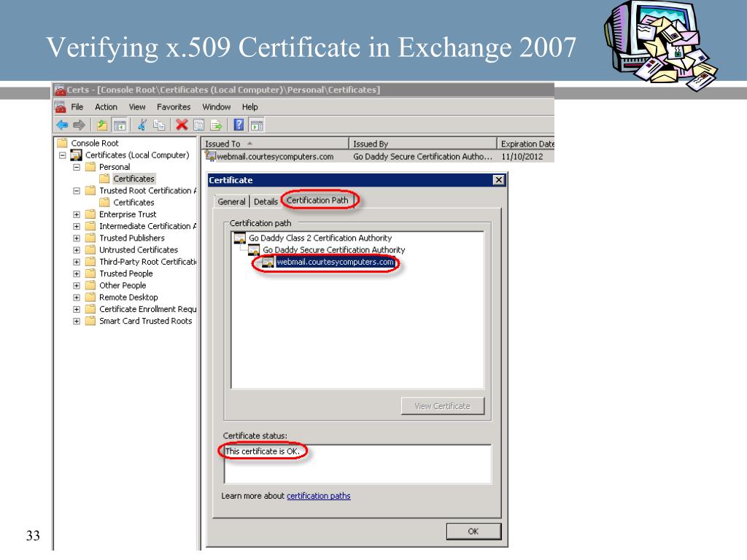Toggle the Show/Hide Console Tree icon
Screen dimensions: 747x560
(120, 125)
